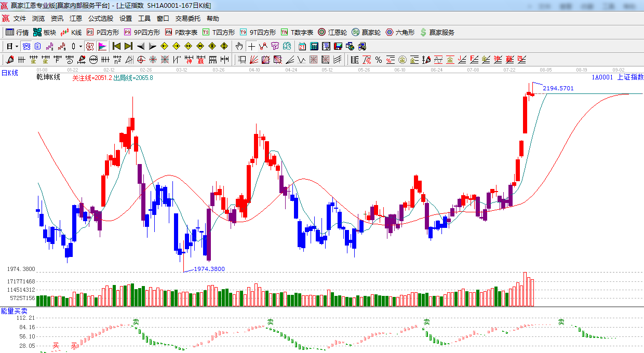Open the 公式选股 menu

100,19
